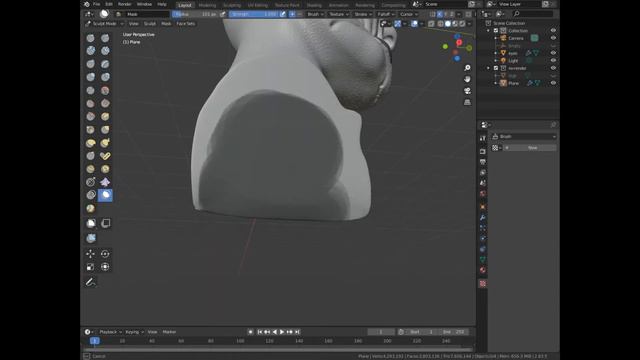Click the brush Radius slider field
Image resolution: width=640 pixels, height=360 pixels.
coord(195,14)
